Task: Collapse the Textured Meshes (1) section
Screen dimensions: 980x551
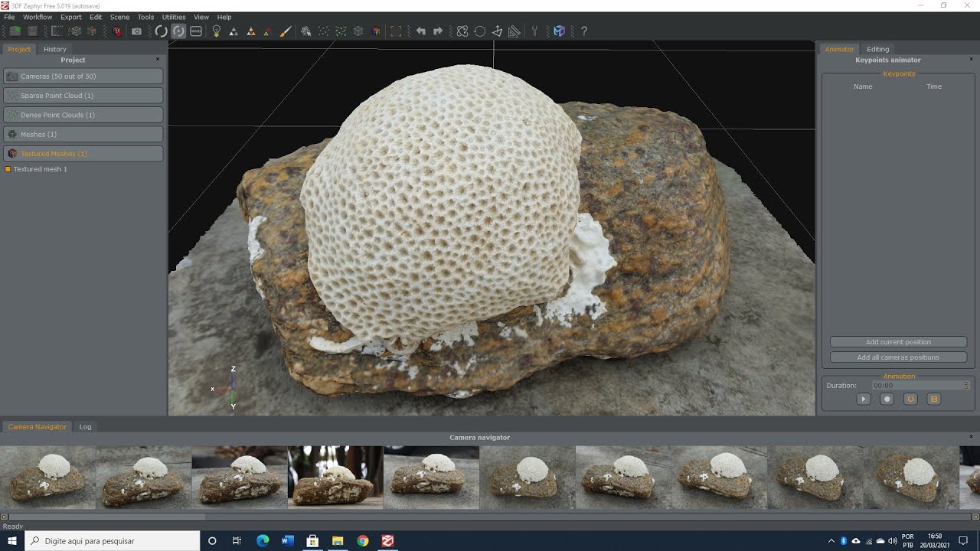Action: click(x=83, y=154)
